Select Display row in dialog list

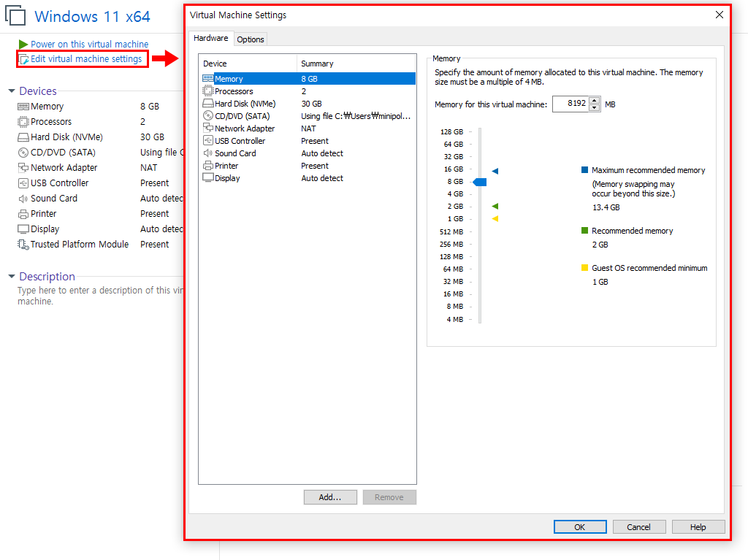tap(308, 178)
